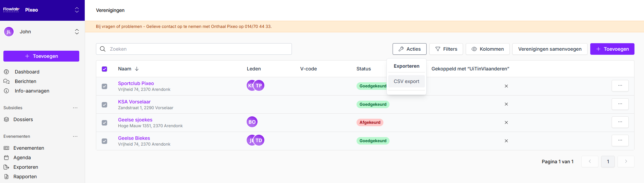The image size is (644, 183).
Task: Open the Kolommen visibility settings
Action: (487, 49)
